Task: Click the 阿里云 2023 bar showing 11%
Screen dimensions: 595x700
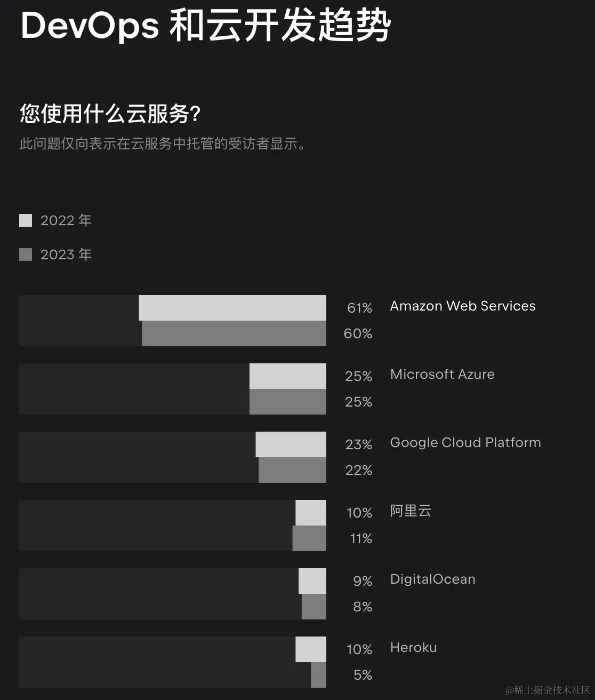Action: coord(309,538)
